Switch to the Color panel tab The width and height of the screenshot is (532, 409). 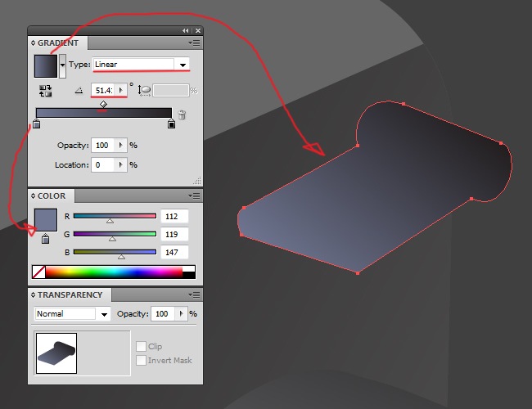(52, 196)
